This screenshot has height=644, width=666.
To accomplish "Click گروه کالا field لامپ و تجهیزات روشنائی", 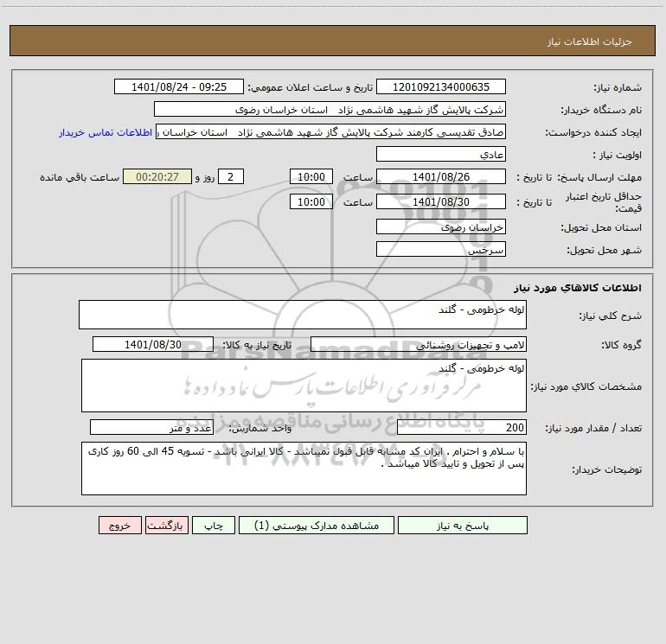I will (x=419, y=344).
